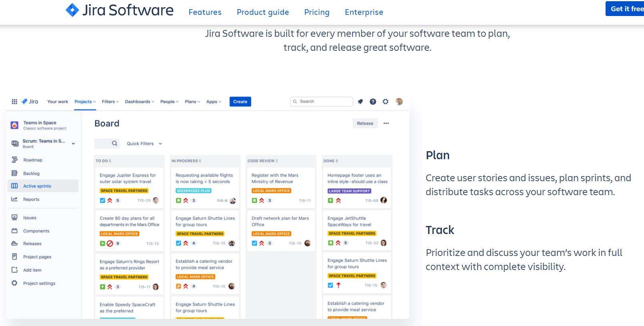This screenshot has height=326, width=644.
Task: Open the settings gear icon in header
Action: 385,102
